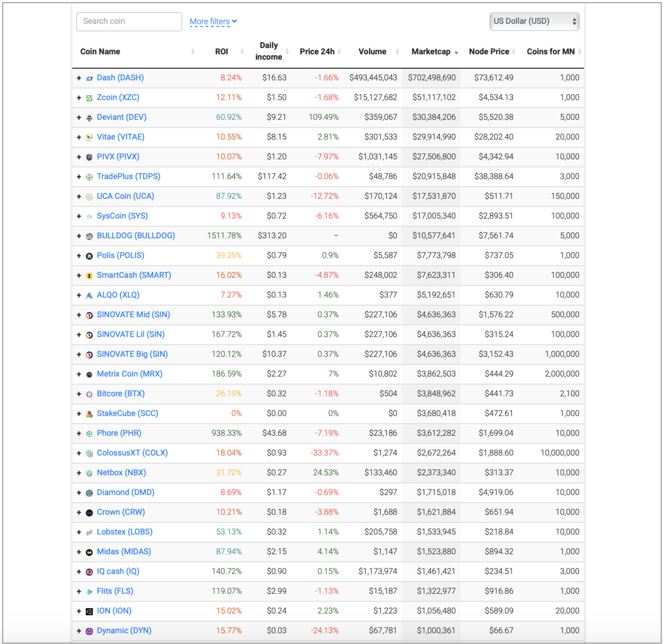Open the More filters dropdown
663x644 pixels.
213,22
